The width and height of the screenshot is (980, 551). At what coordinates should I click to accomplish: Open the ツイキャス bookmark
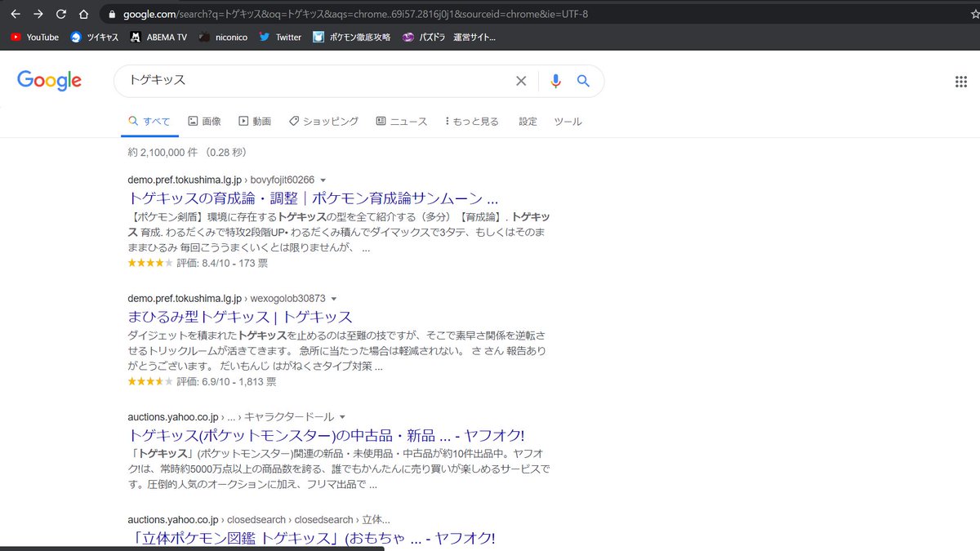click(95, 37)
